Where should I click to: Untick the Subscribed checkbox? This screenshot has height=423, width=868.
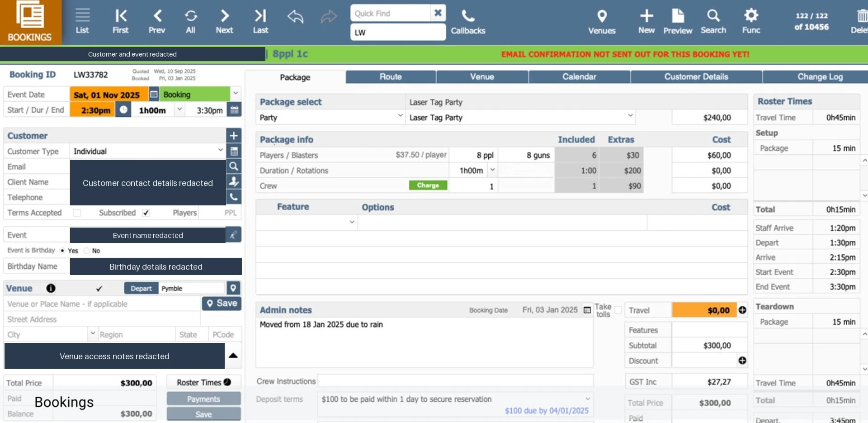(x=146, y=213)
